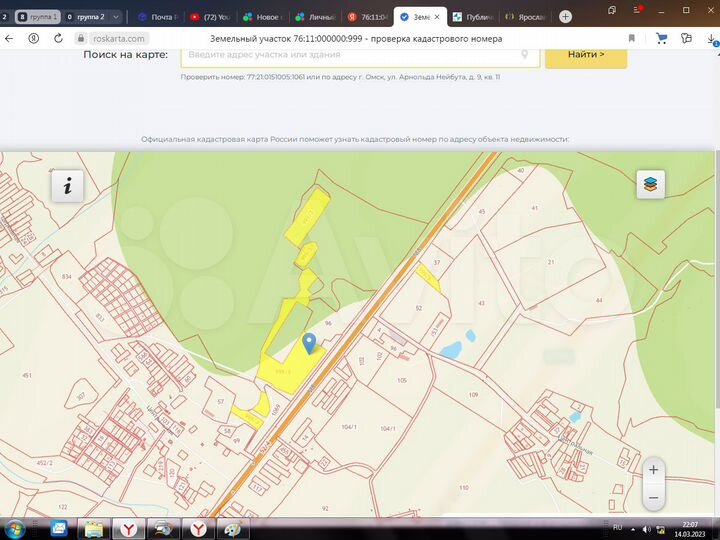Open the map info panel
The height and width of the screenshot is (540, 720).
(67, 185)
